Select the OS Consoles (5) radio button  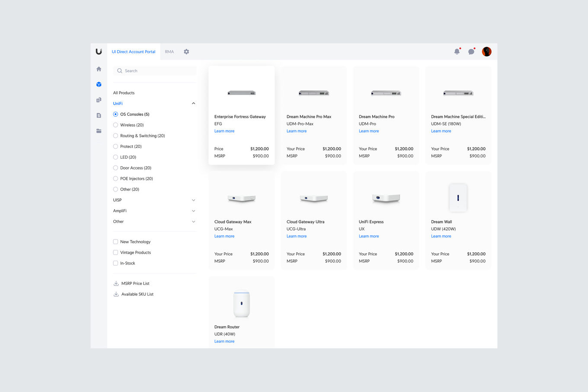click(115, 115)
